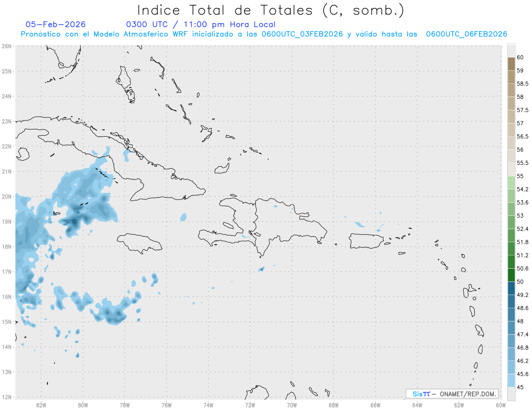Click the colorbar label "54.2"
532x411 pixels.
[523, 189]
